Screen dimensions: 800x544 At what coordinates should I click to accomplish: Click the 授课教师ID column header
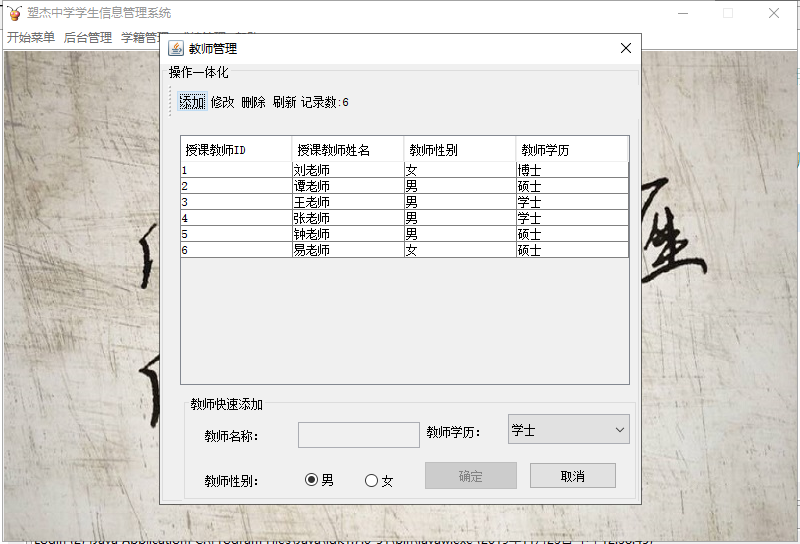point(236,150)
